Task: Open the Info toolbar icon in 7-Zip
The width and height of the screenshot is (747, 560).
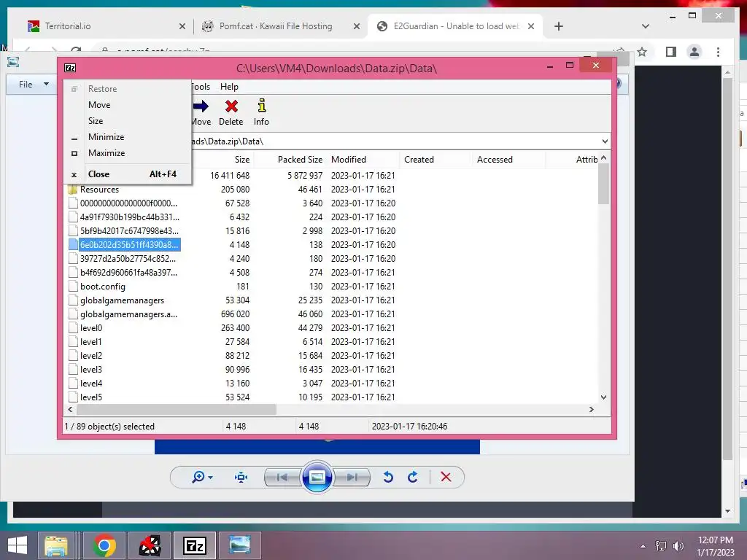Action: tap(261, 112)
